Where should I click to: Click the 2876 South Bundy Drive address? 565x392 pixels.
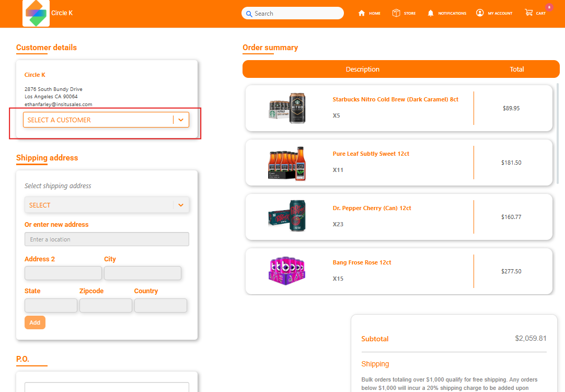(53, 89)
